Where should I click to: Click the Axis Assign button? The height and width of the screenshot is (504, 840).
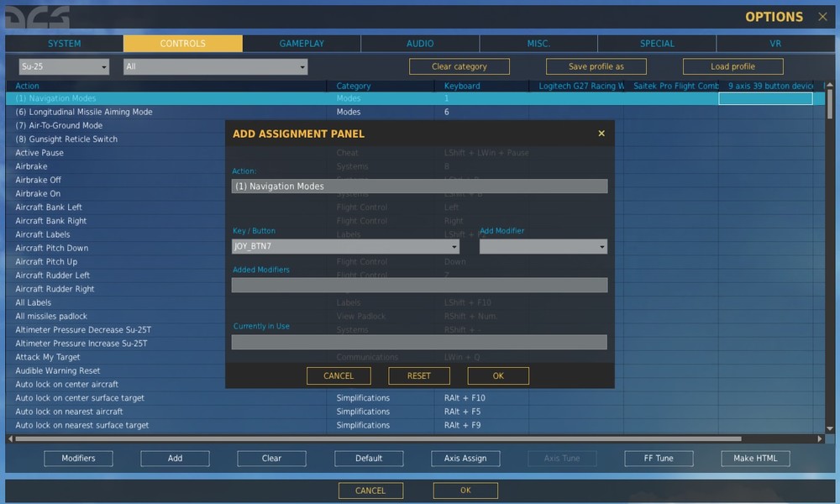click(x=465, y=459)
